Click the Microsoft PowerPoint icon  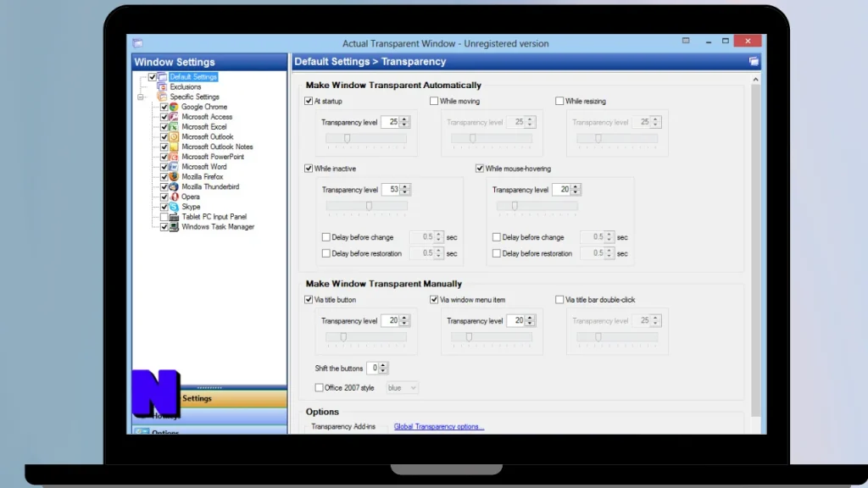pos(174,157)
